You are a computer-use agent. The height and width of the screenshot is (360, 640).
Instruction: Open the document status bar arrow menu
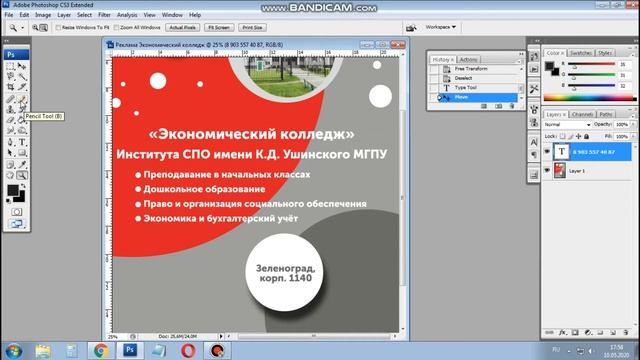(x=221, y=336)
